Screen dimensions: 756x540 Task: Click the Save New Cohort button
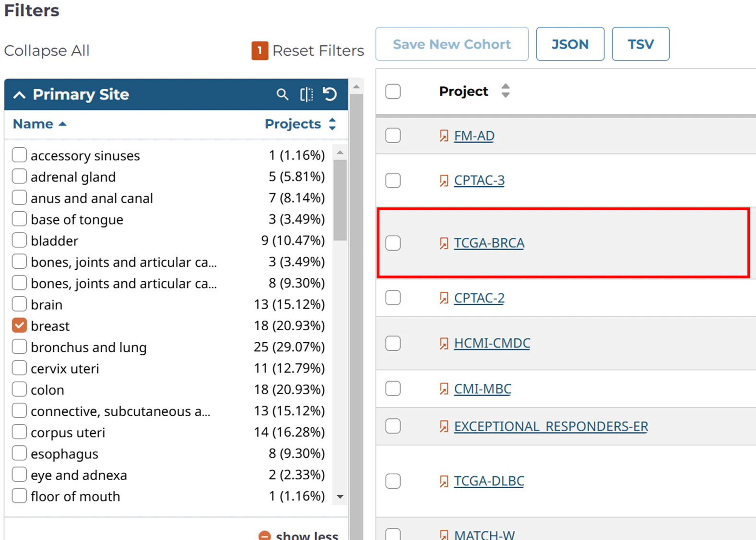pyautogui.click(x=452, y=44)
